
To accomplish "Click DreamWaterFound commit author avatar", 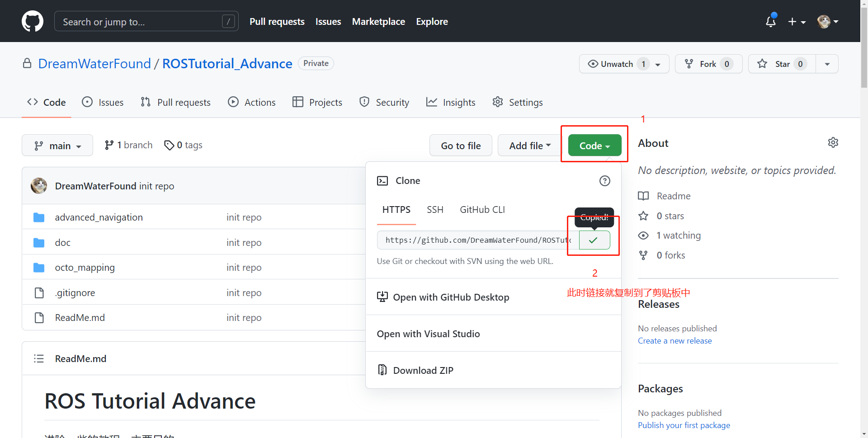I will pyautogui.click(x=39, y=186).
